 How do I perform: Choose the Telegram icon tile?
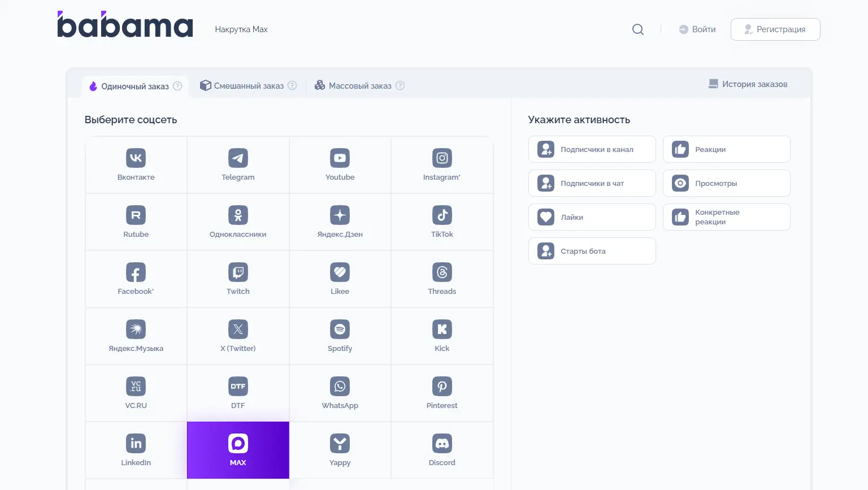click(238, 159)
